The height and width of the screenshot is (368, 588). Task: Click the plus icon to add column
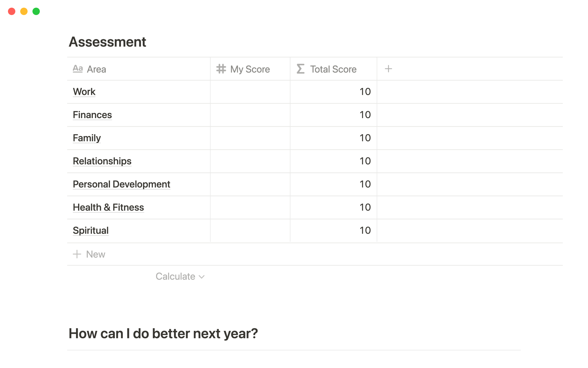[x=388, y=69]
